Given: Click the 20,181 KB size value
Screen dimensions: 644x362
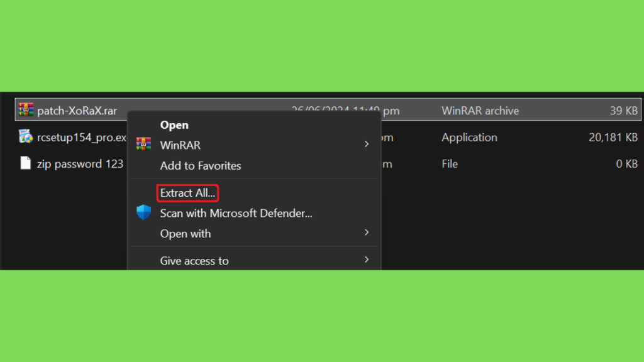Looking at the screenshot, I should click(613, 138).
